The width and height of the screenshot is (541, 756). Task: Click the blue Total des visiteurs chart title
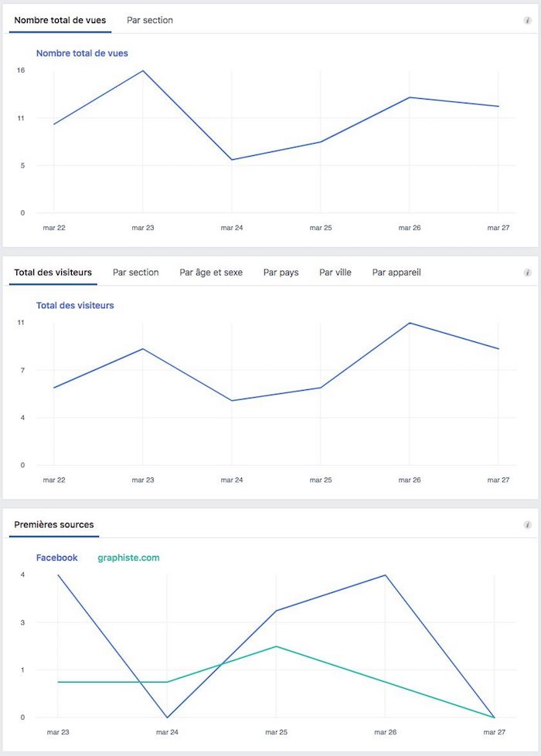pos(75,306)
